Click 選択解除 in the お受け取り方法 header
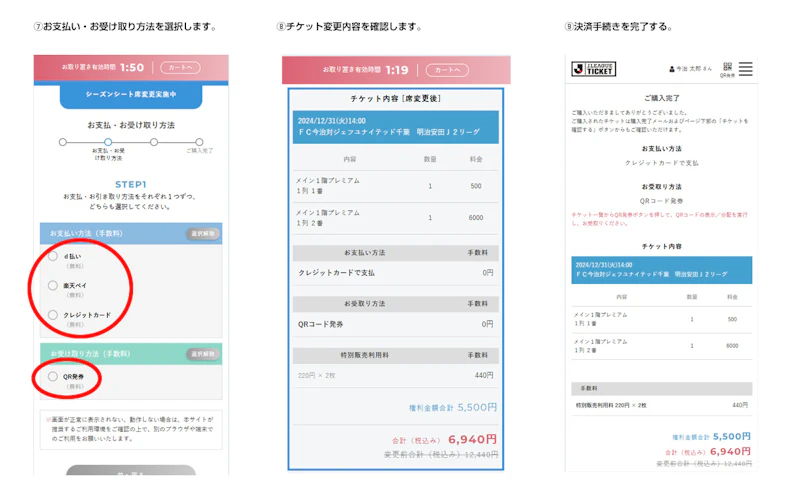 pyautogui.click(x=203, y=354)
